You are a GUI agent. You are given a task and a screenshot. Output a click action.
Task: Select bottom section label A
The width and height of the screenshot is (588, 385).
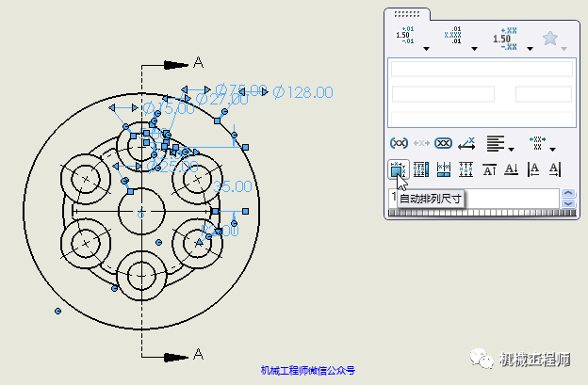tap(199, 354)
